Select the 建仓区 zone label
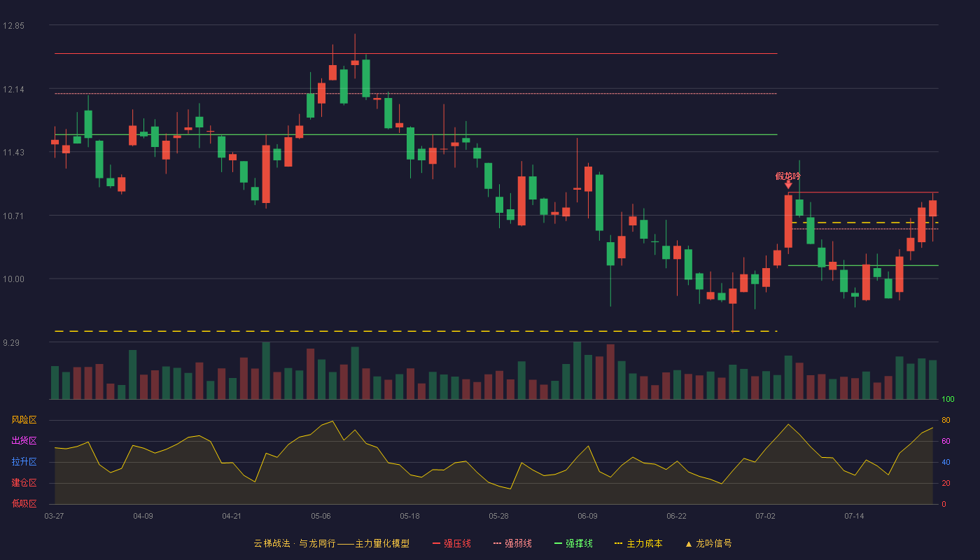980x560 pixels. 24,483
